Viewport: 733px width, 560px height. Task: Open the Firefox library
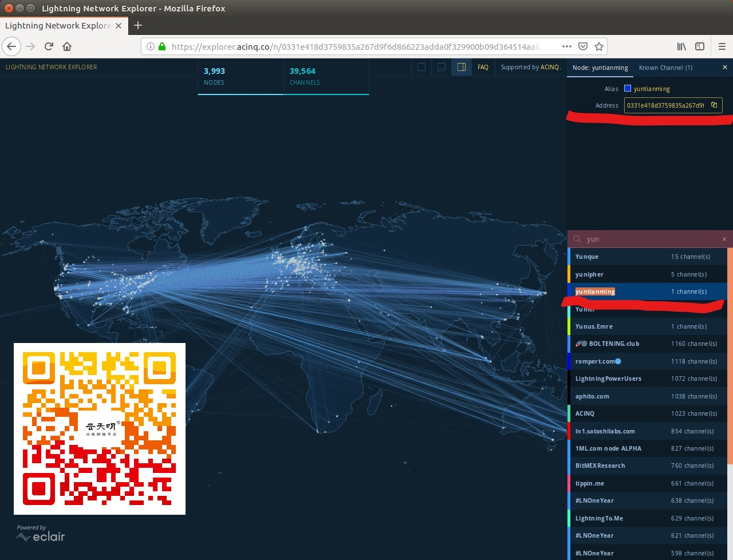[681, 46]
